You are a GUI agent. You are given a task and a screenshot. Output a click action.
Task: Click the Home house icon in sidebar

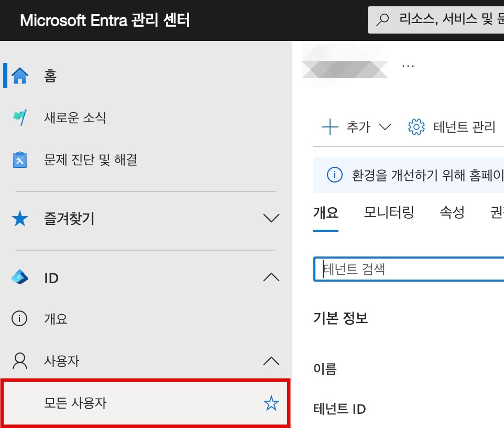pos(20,76)
